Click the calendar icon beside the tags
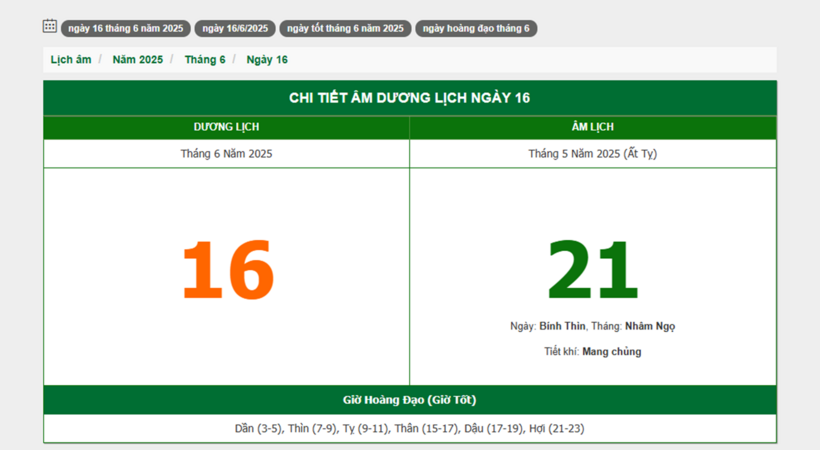 [x=50, y=27]
